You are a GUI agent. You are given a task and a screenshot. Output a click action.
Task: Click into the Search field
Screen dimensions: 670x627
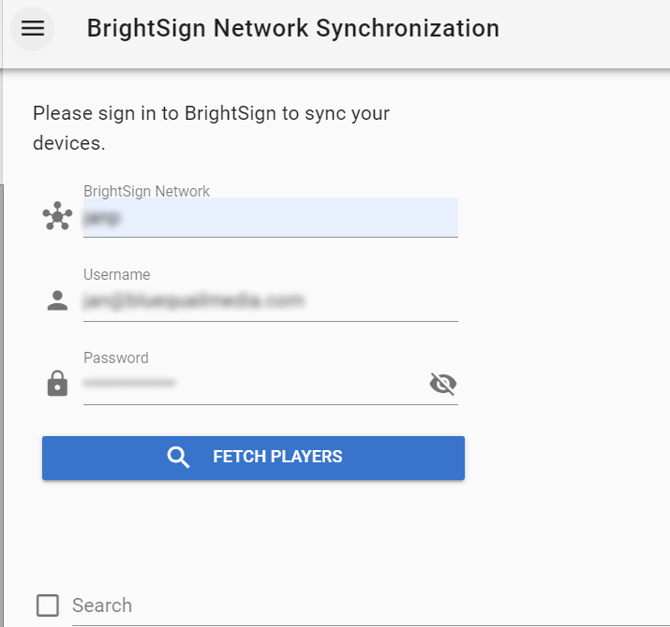(360, 605)
